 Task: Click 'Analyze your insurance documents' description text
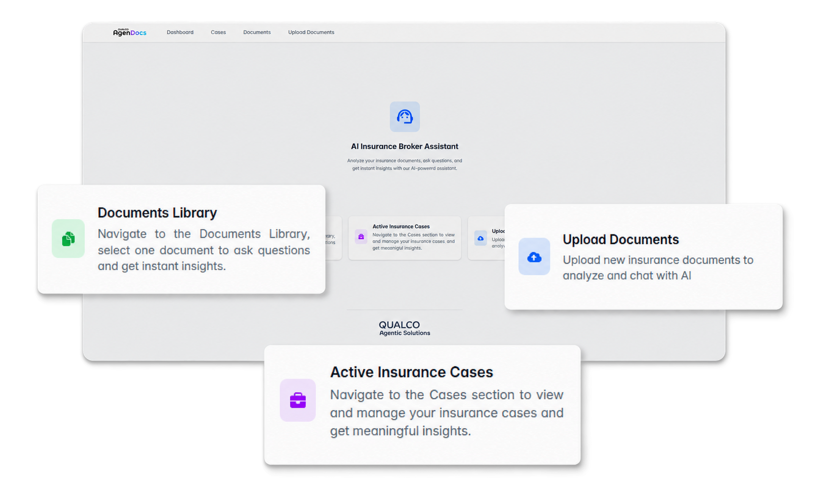(x=405, y=164)
